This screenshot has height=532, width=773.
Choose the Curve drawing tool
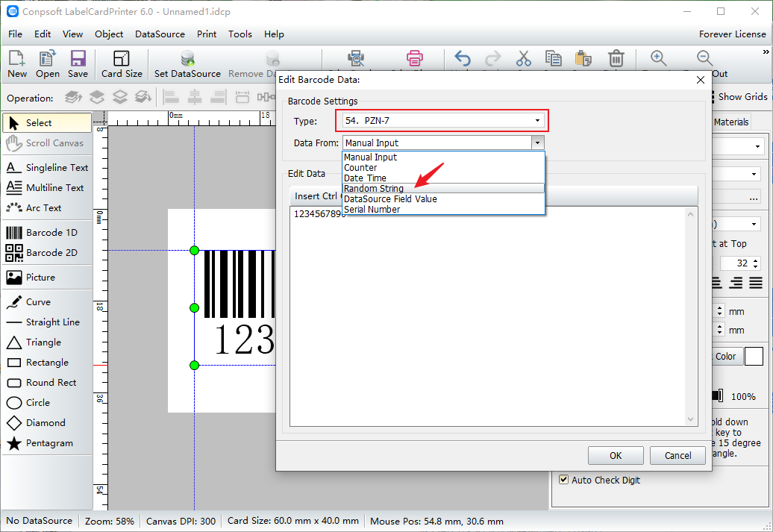click(x=47, y=301)
